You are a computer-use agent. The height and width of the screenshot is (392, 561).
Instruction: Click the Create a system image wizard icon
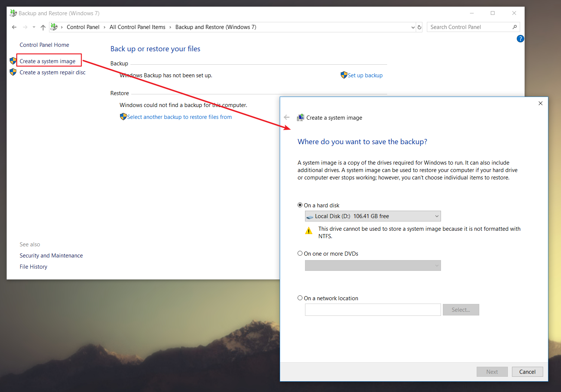(301, 118)
